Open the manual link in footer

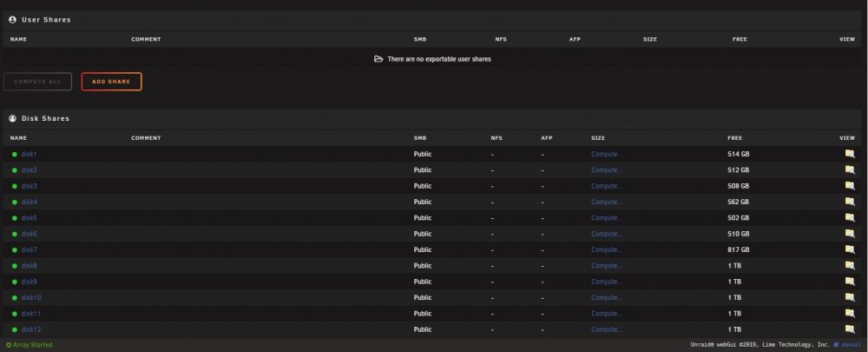pyautogui.click(x=851, y=345)
